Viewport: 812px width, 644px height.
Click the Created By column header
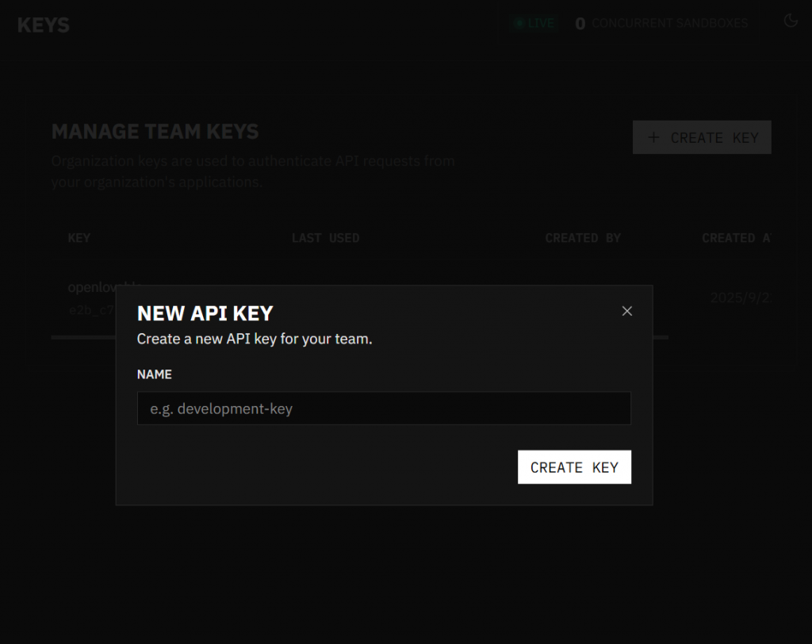(583, 238)
